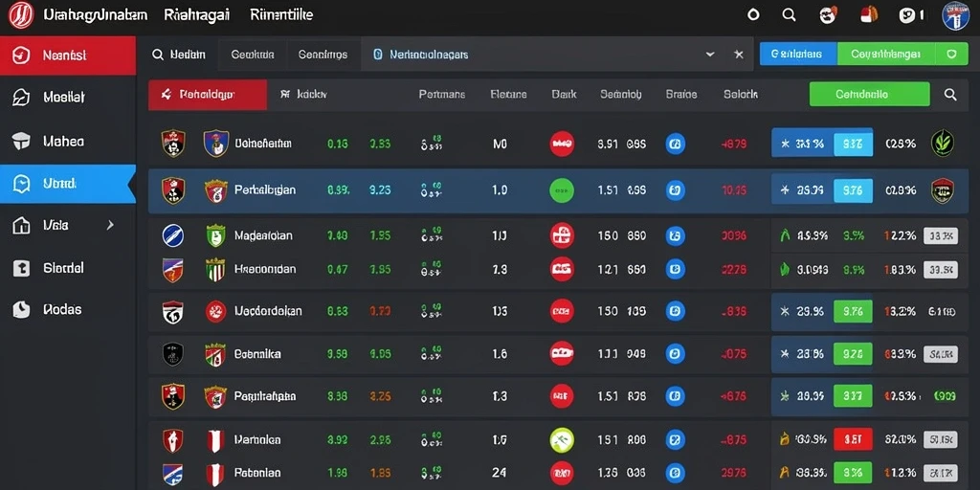The image size is (980, 490).
Task: Click the red badge icon in Madeaotan row
Action: point(562,235)
